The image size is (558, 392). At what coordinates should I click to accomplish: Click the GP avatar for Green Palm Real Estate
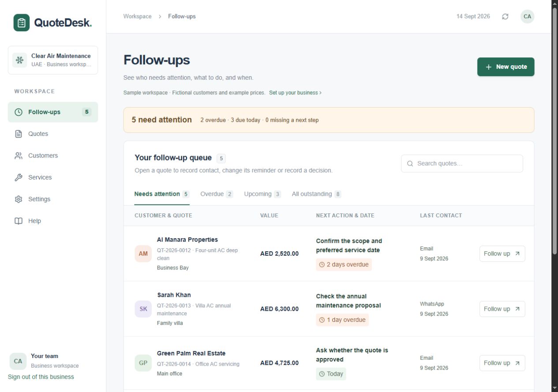(x=143, y=363)
